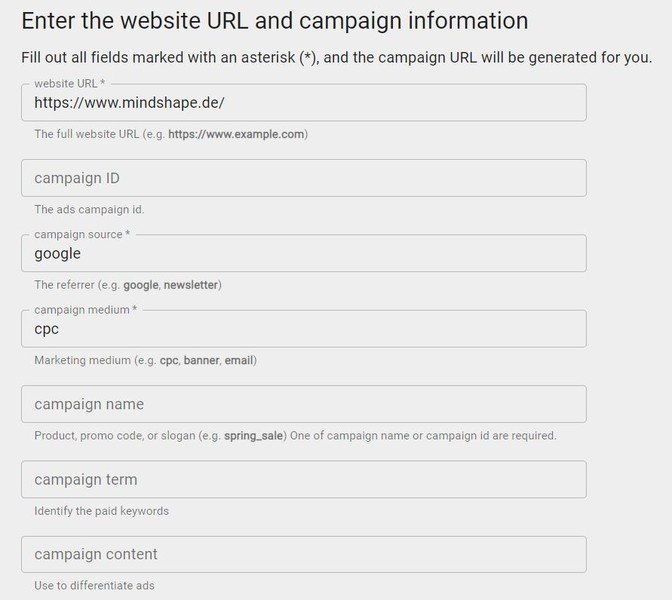The height and width of the screenshot is (600, 672).
Task: Click the website URL input field
Action: click(x=303, y=103)
